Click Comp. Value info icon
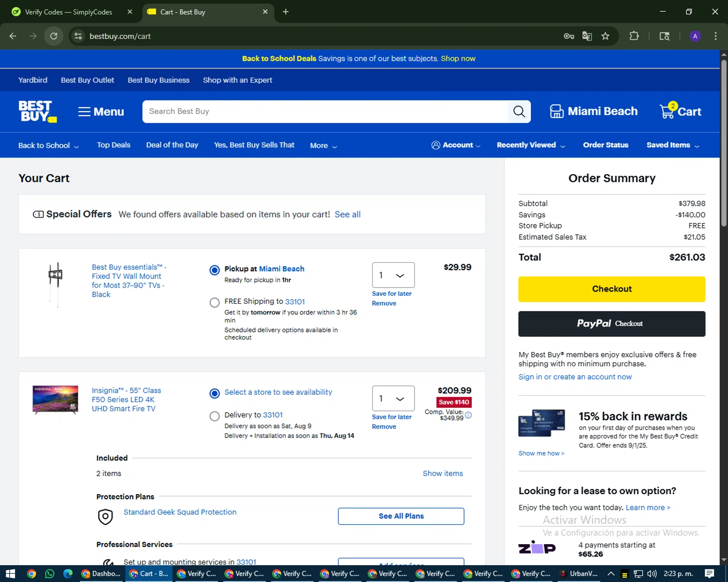 pos(468,415)
